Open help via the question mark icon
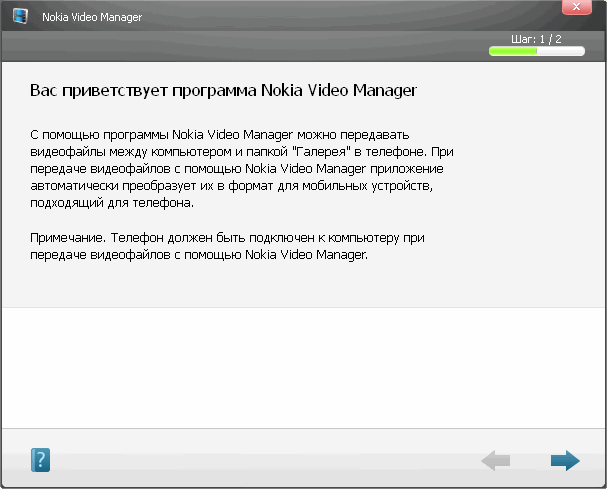Image resolution: width=607 pixels, height=489 pixels. tap(40, 460)
